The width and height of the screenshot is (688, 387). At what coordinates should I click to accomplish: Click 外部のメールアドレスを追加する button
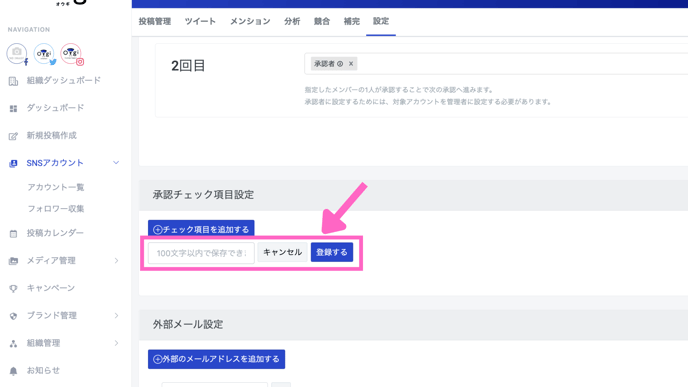216,359
